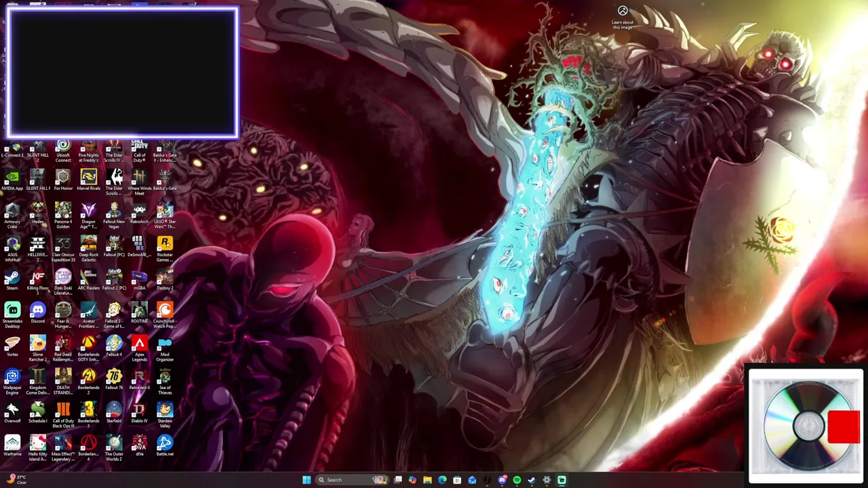Open the Apex Legends icon

[139, 349]
